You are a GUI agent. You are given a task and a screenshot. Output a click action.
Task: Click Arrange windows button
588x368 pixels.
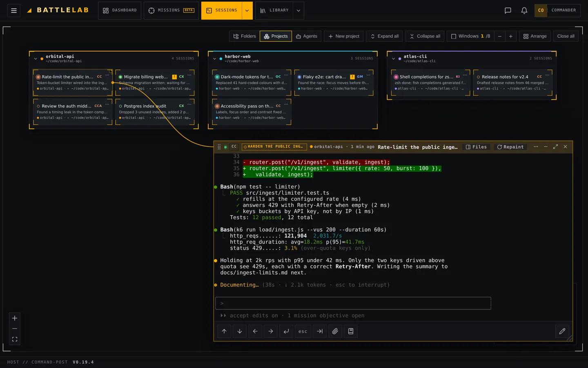535,36
